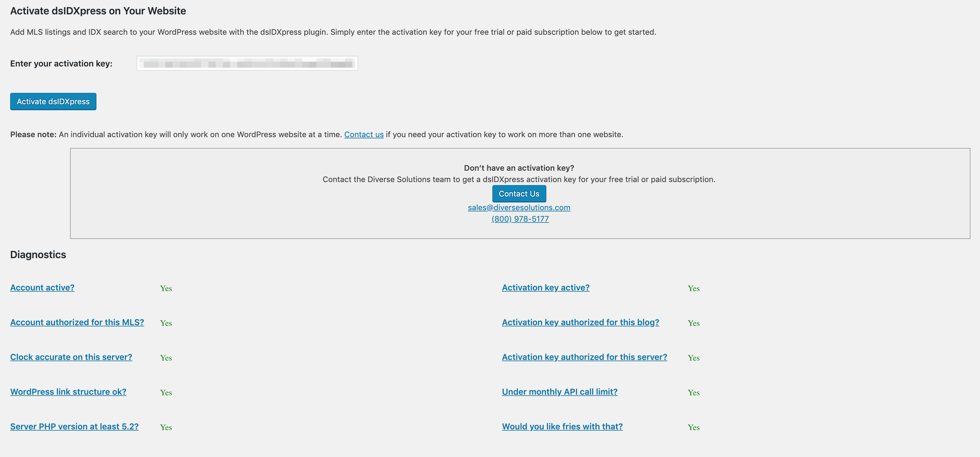Open 'Account authorized for this MLS?' link
This screenshot has height=457, width=980.
click(x=77, y=322)
